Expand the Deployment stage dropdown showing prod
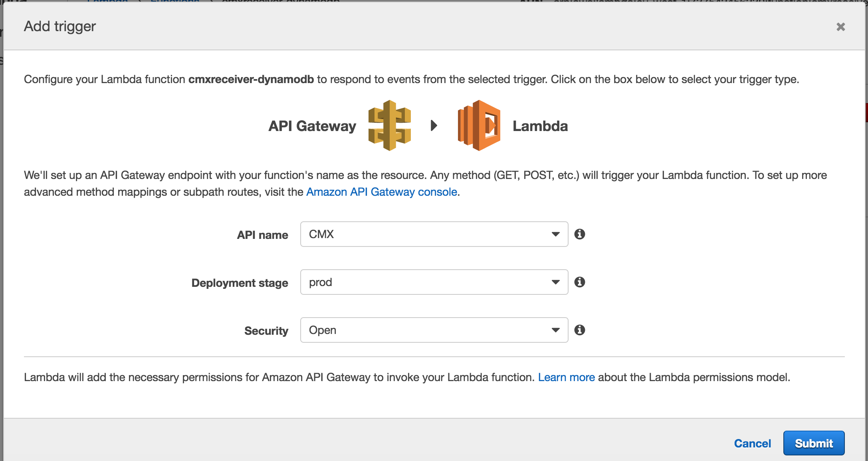 tap(434, 282)
